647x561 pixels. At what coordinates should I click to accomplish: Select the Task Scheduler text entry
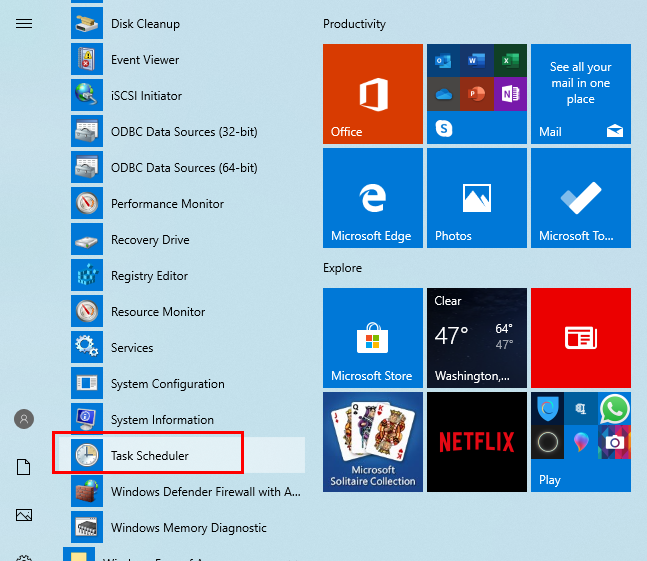(x=150, y=455)
